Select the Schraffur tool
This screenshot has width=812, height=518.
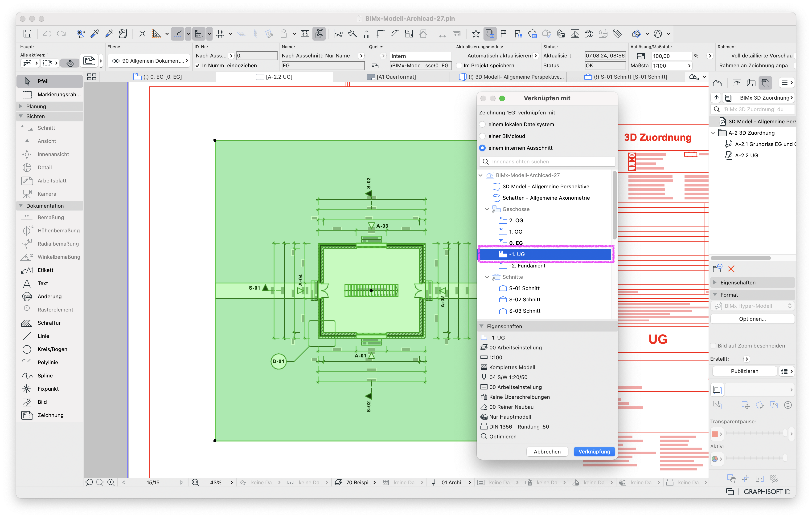coord(50,323)
